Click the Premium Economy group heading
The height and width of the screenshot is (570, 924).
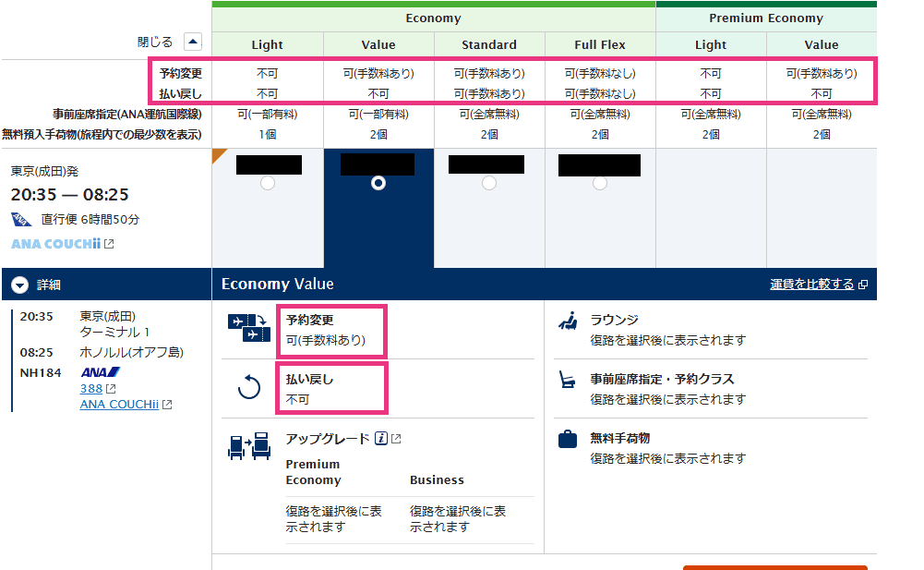[x=766, y=18]
